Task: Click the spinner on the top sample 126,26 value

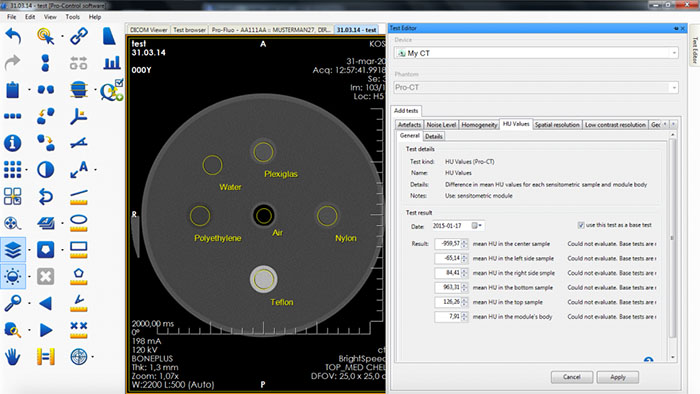Action: click(465, 302)
